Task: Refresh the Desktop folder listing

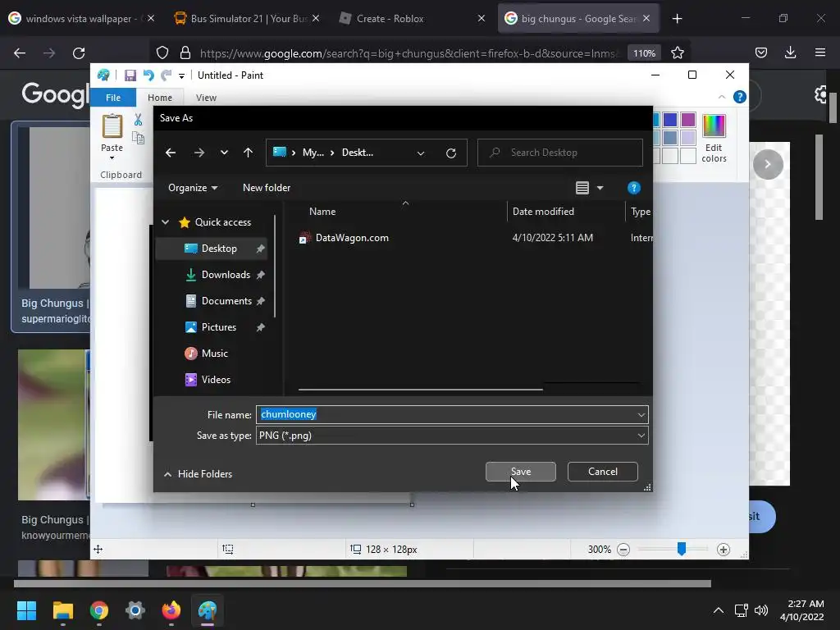Action: click(451, 153)
